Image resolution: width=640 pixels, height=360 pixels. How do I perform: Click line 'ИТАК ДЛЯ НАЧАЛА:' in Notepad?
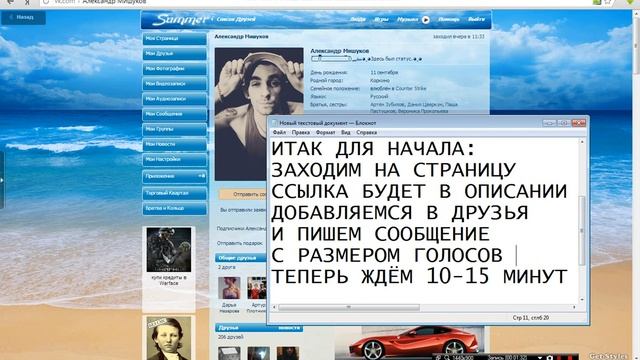(x=373, y=149)
